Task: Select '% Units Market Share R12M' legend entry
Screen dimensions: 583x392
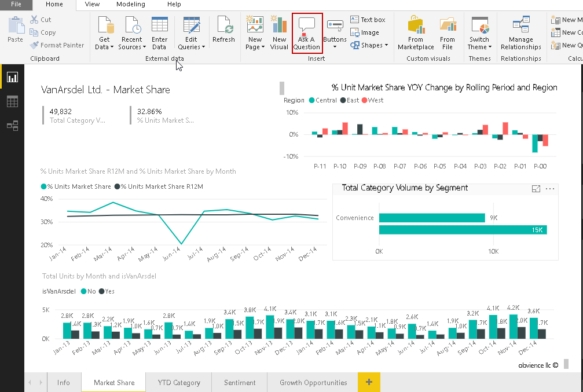Action: (159, 186)
